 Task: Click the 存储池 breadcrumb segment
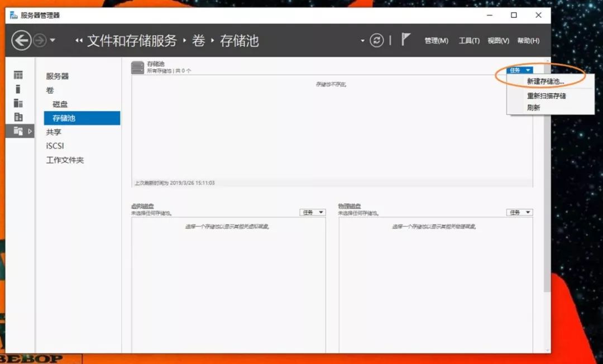tap(239, 40)
